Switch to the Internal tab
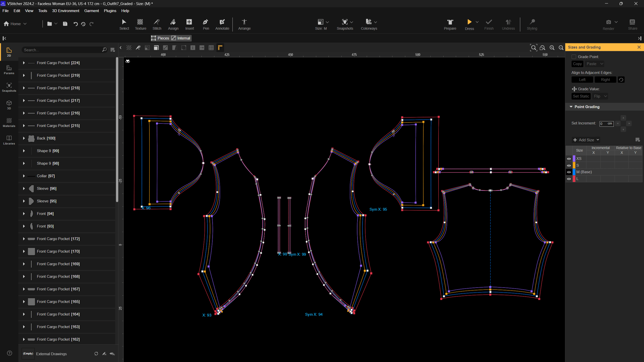Viewport: 644px width, 362px height. click(181, 38)
